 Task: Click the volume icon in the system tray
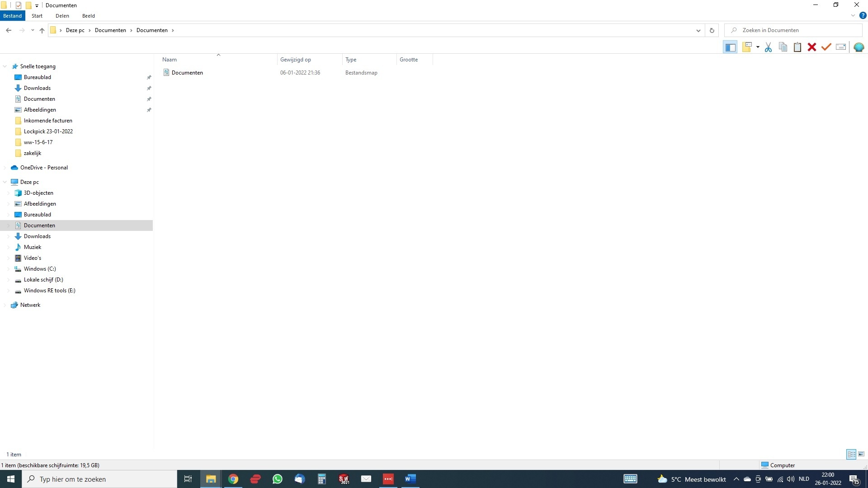pyautogui.click(x=790, y=479)
